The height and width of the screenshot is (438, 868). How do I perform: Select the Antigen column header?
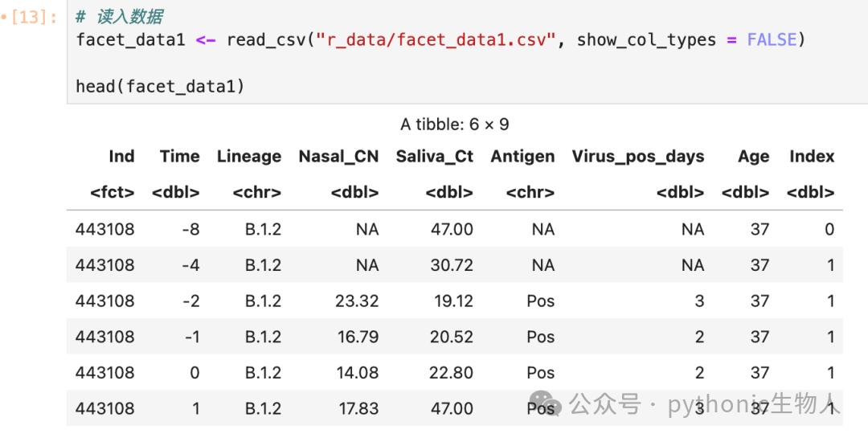pos(522,157)
